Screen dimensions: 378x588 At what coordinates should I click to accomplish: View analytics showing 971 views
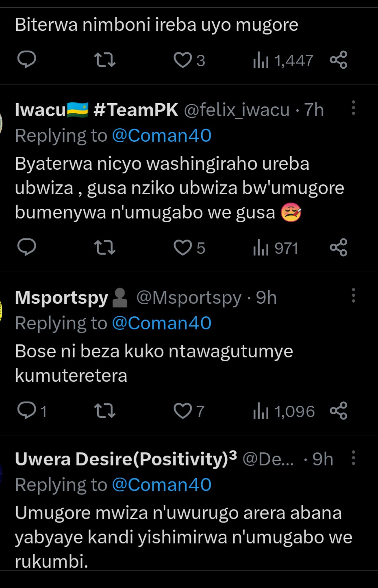tap(276, 248)
